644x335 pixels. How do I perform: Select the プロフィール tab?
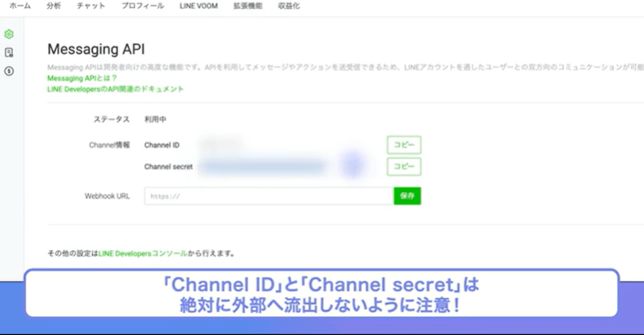[143, 6]
